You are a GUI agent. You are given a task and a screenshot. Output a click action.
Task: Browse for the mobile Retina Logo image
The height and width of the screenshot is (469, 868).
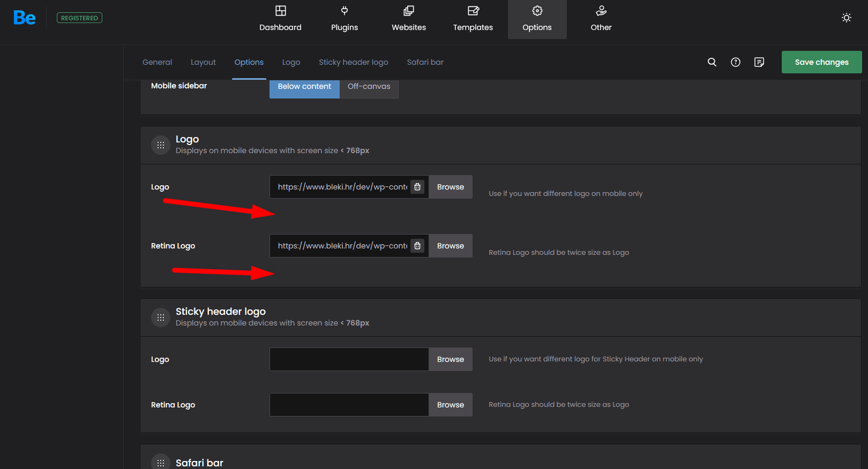point(451,246)
